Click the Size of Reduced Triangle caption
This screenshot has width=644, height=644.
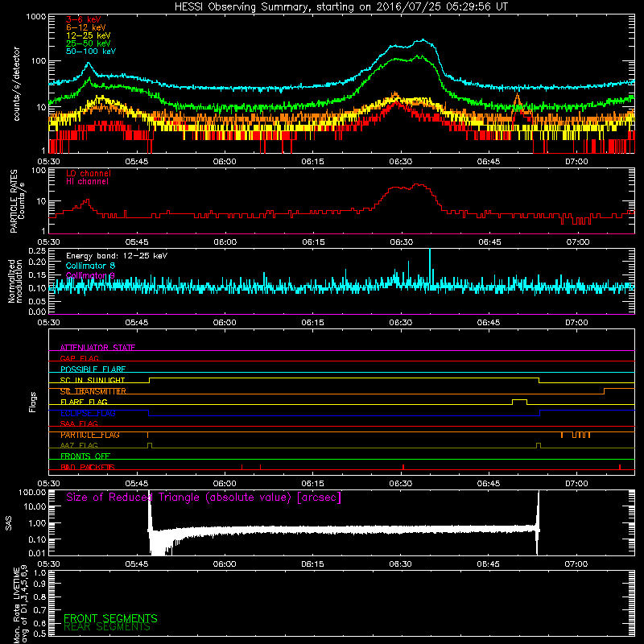point(204,497)
